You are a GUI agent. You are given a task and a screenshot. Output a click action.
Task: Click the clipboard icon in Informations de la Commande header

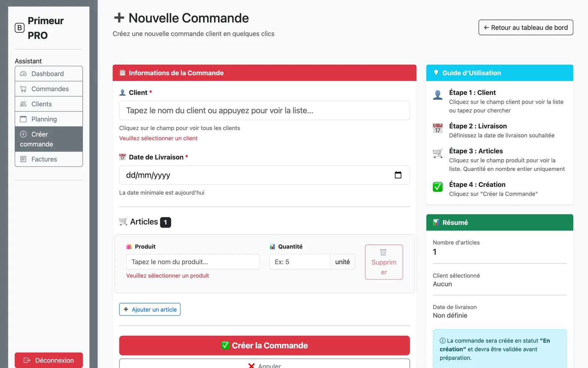coord(123,73)
